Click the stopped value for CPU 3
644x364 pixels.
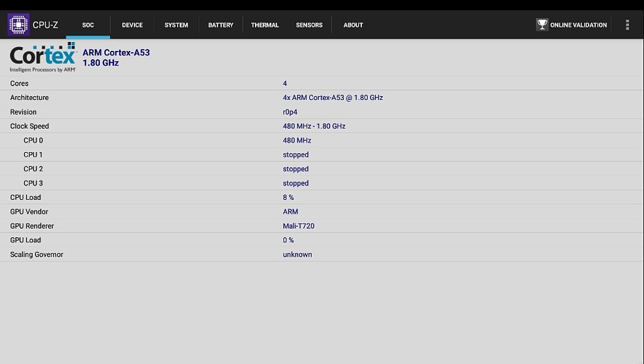(296, 184)
